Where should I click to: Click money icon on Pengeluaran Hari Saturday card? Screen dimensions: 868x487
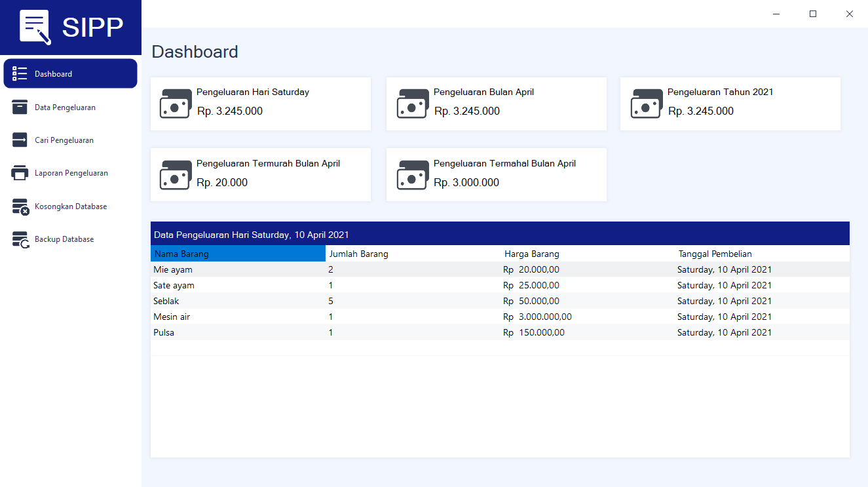pyautogui.click(x=176, y=104)
